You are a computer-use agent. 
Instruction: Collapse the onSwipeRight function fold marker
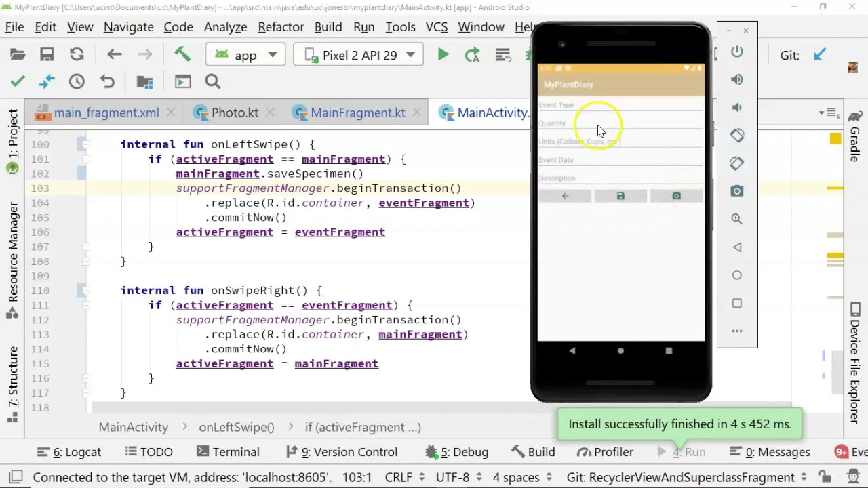tap(86, 290)
